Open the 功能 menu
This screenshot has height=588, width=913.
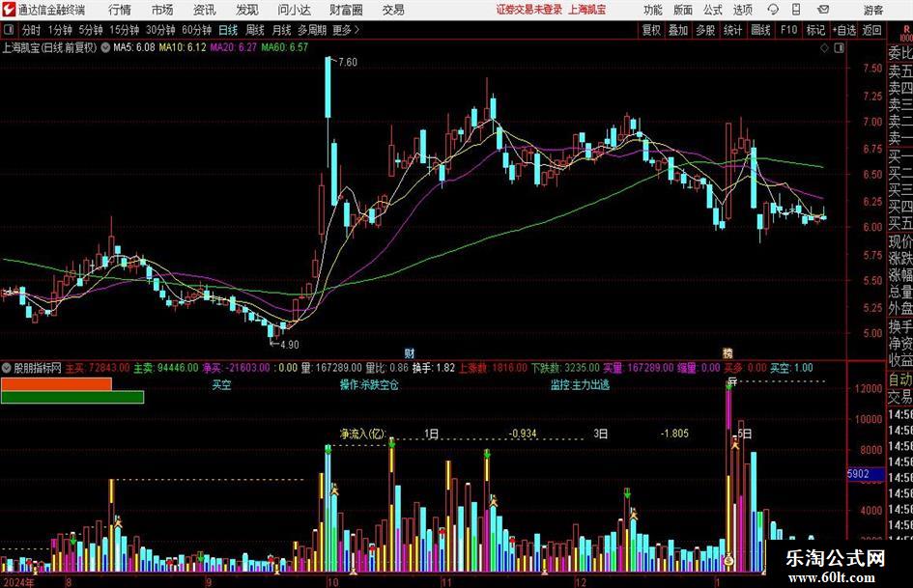pos(653,10)
